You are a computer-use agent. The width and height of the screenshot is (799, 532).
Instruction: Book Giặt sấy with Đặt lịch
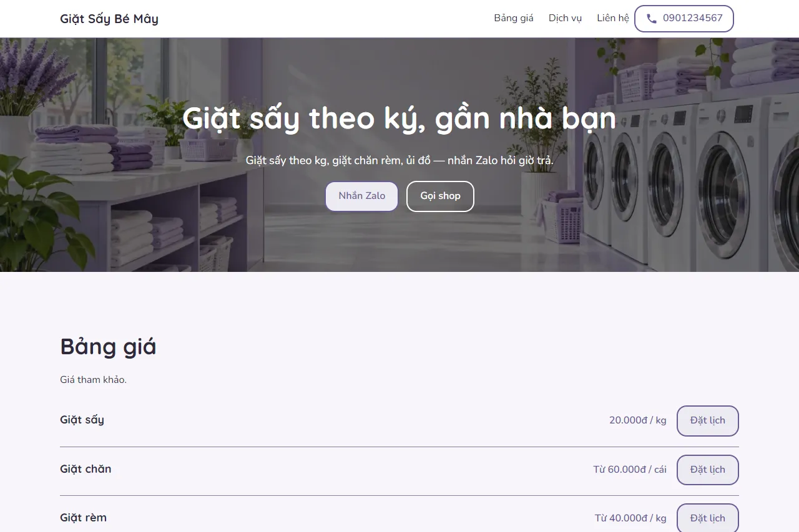(708, 421)
